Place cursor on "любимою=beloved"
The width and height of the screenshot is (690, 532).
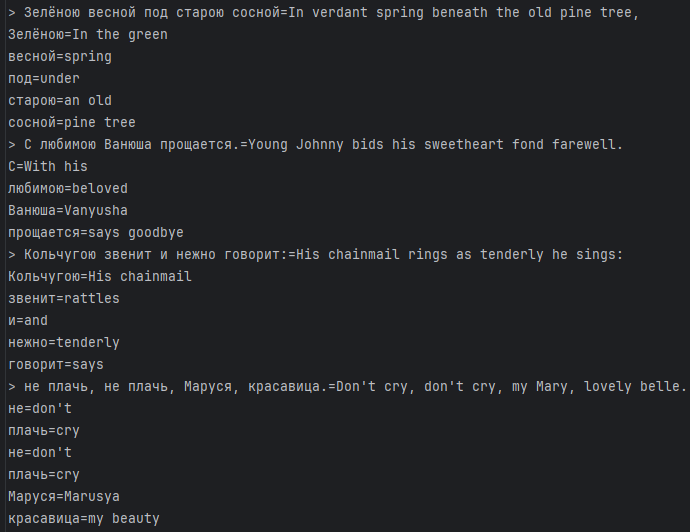(x=68, y=188)
